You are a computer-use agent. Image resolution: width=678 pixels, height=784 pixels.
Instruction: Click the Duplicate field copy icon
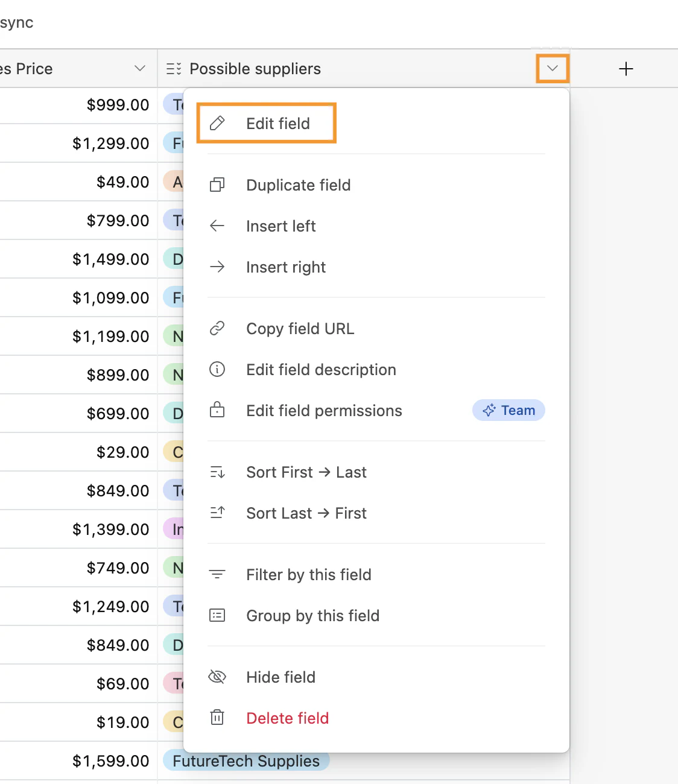click(217, 185)
